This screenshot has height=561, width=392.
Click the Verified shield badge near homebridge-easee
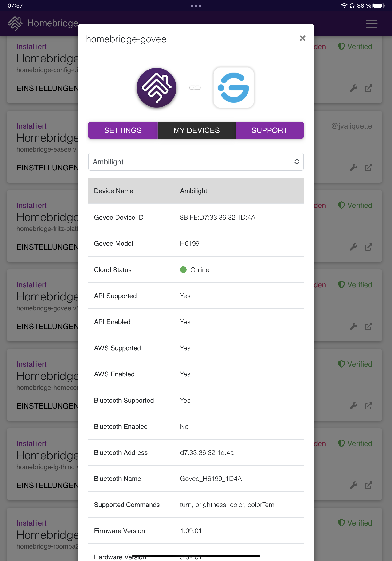[x=355, y=205]
